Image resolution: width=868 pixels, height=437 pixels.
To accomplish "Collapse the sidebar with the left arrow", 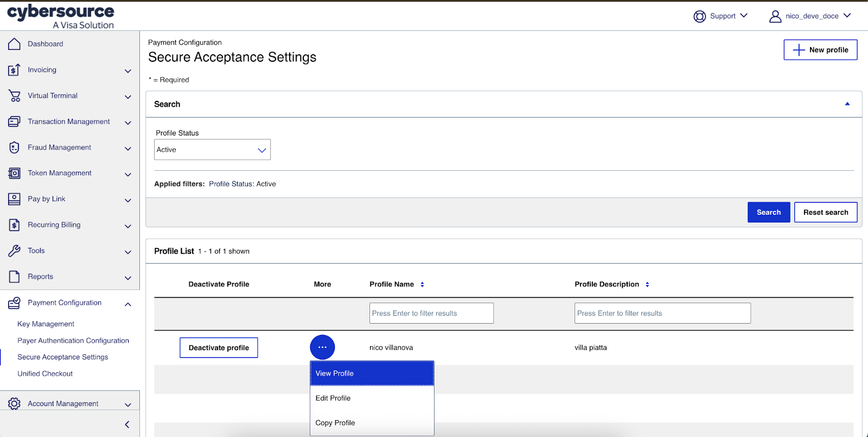I will [127, 425].
